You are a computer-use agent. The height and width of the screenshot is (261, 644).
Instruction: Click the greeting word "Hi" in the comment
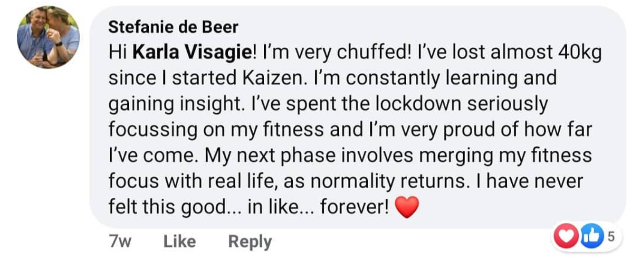(117, 52)
